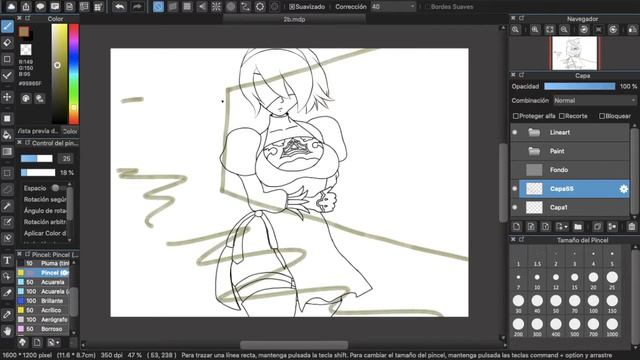
Task: Open the brush list options dropdown
Action: (53, 342)
